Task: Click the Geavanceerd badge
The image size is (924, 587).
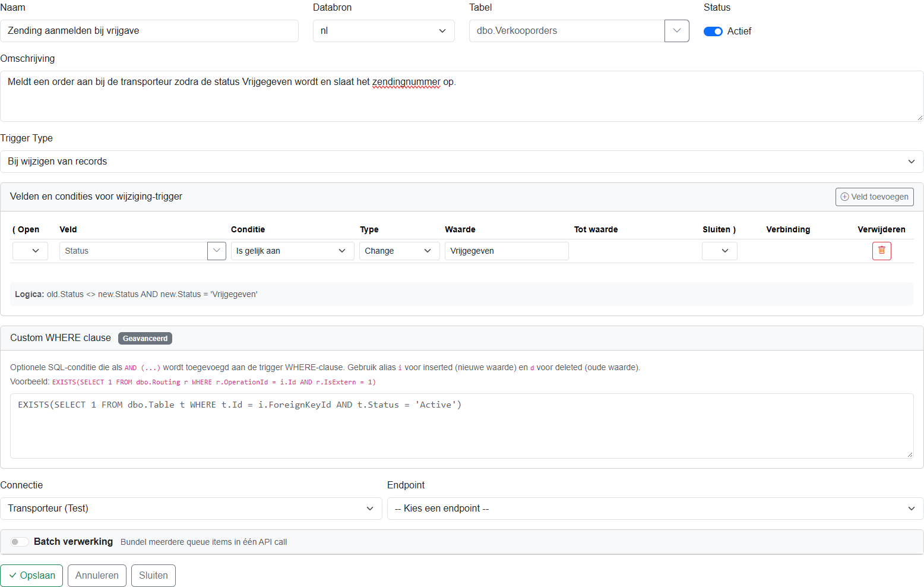Action: (145, 338)
